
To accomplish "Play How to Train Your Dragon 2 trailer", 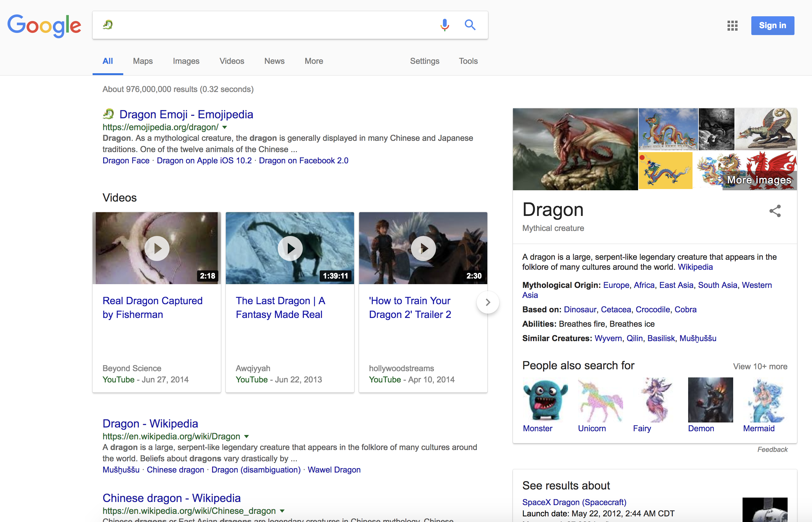I will [x=423, y=248].
